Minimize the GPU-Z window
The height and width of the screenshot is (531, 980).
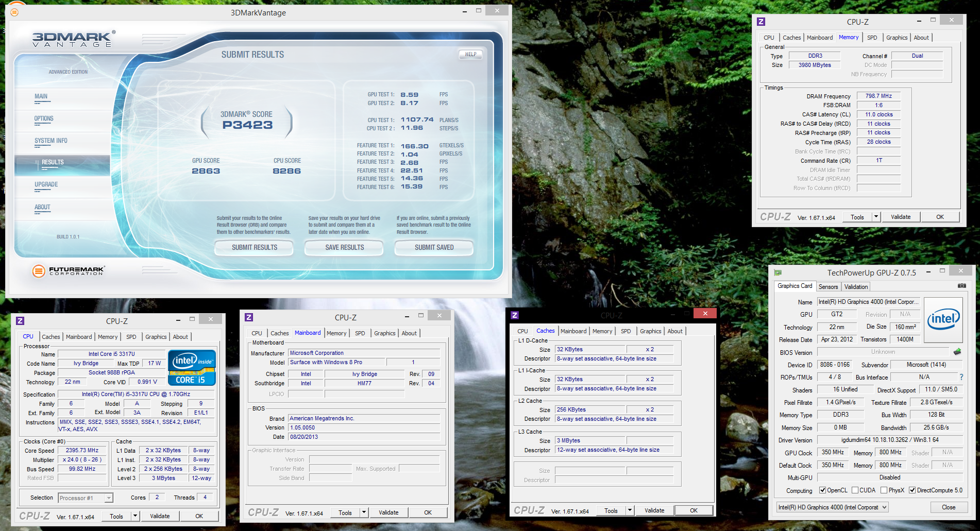[x=928, y=271]
